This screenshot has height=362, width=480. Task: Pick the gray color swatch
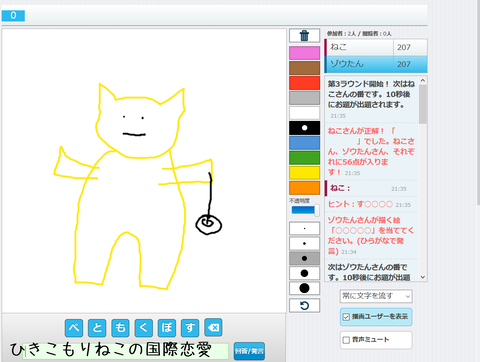[x=304, y=98]
